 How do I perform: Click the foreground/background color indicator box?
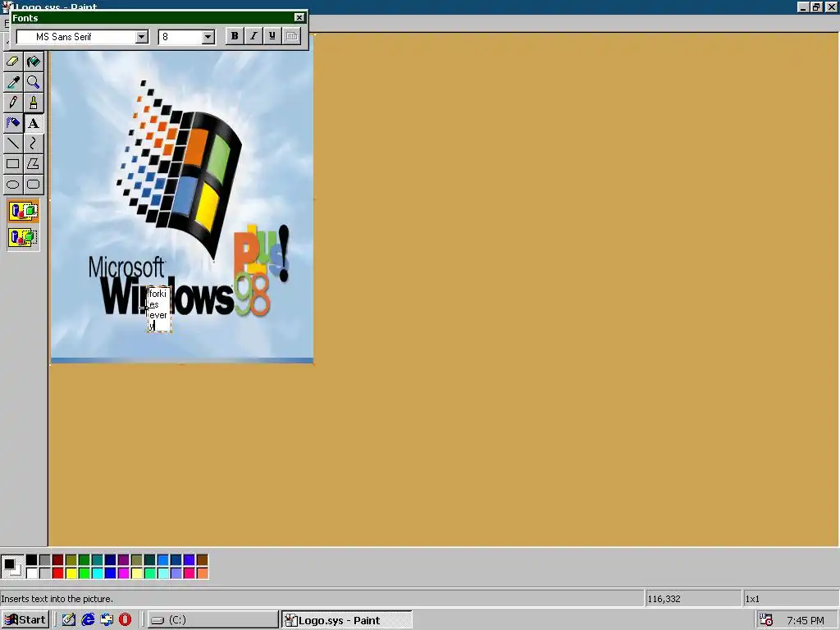coord(11,566)
